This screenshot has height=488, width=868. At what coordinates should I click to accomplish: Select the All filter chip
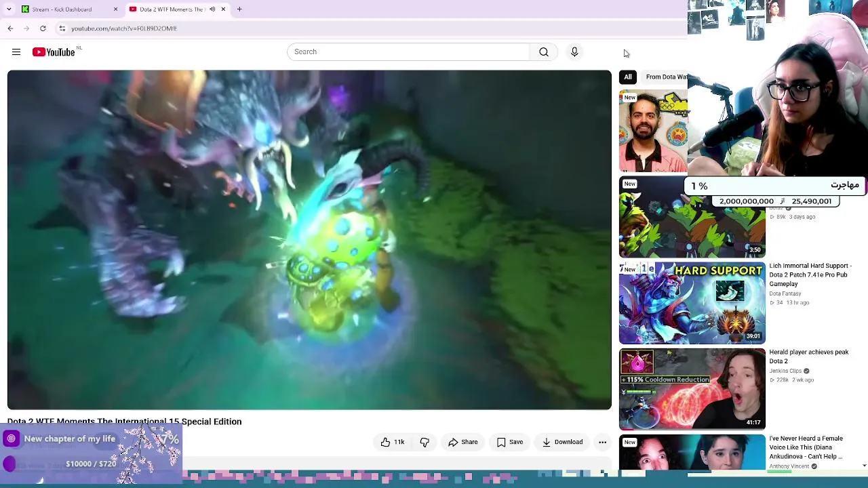[628, 77]
